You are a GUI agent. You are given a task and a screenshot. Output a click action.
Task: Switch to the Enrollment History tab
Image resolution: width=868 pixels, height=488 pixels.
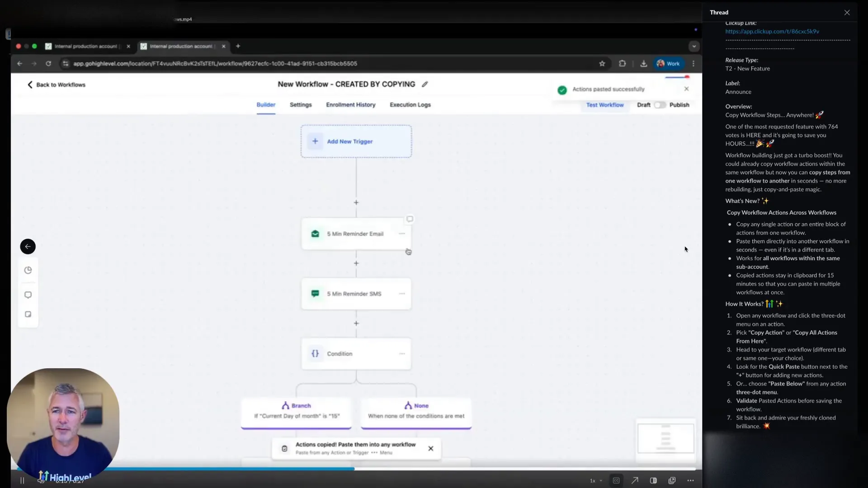coord(351,104)
